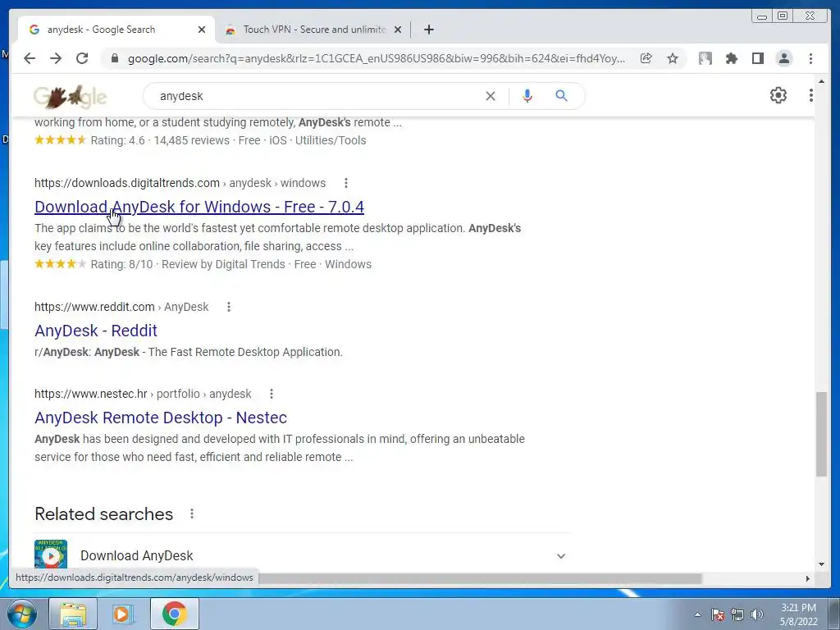Open Chrome's three-dot menu
Screen dimensions: 840x630
point(810,58)
